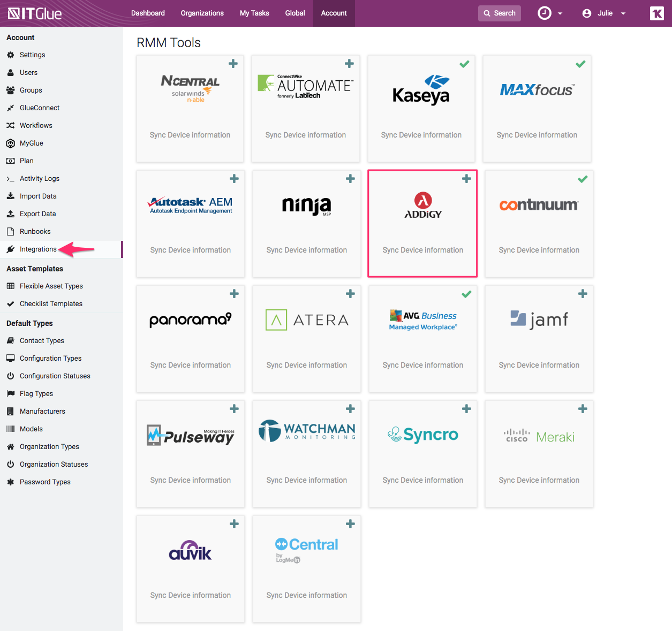This screenshot has height=631, width=672.
Task: Click the plus on the Addigy card
Action: click(x=466, y=179)
